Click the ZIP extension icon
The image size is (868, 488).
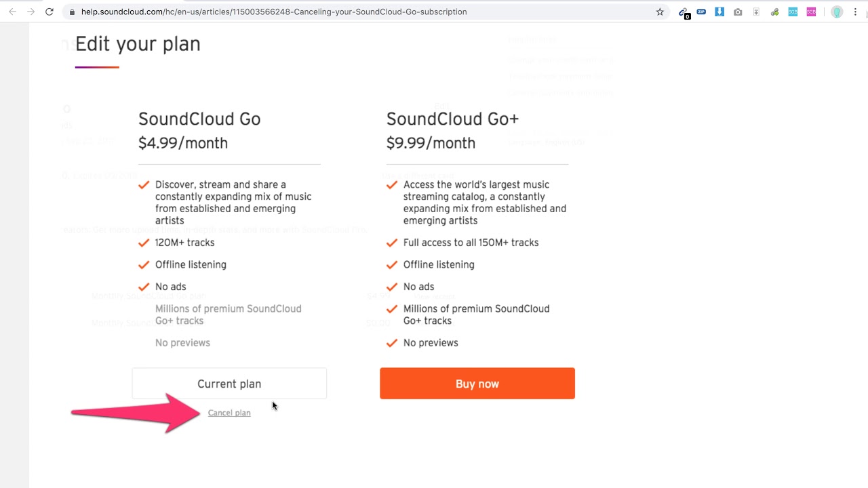(701, 12)
